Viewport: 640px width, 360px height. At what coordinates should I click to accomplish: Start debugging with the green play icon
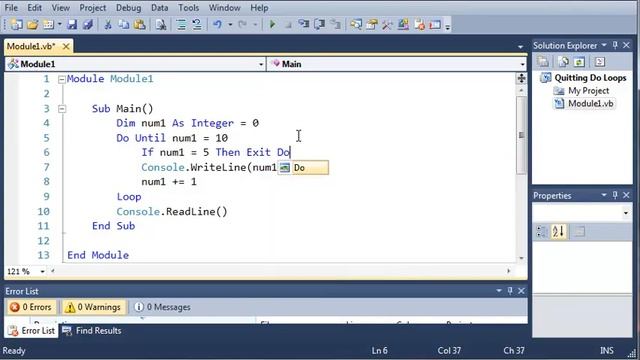tap(272, 25)
